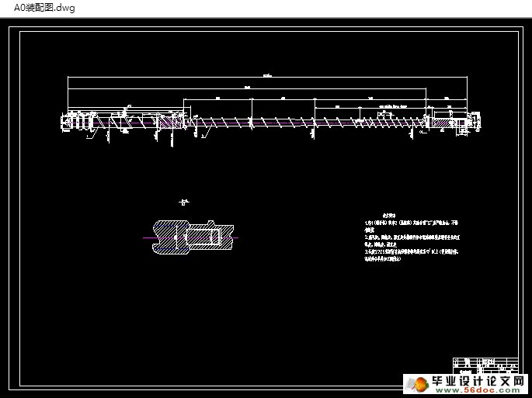Viewport: 532px width, 398px height.
Task: Click the title block table at bottom right
Action: pyautogui.click(x=483, y=365)
